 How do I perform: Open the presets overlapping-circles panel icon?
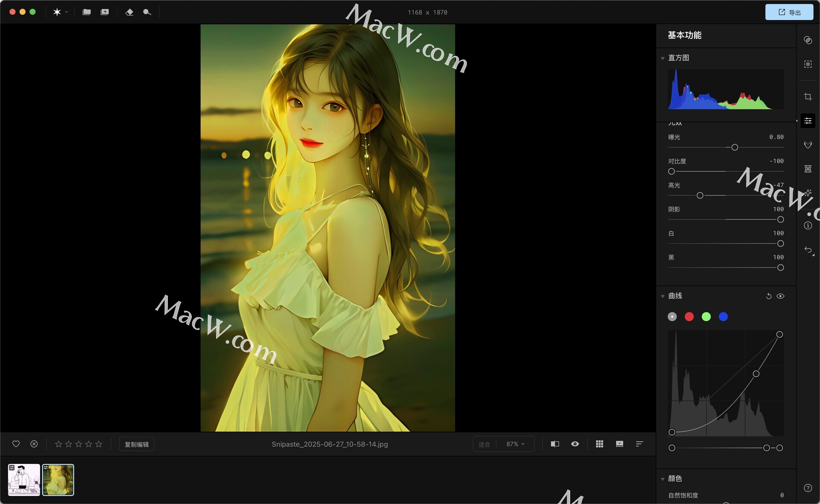pos(808,40)
